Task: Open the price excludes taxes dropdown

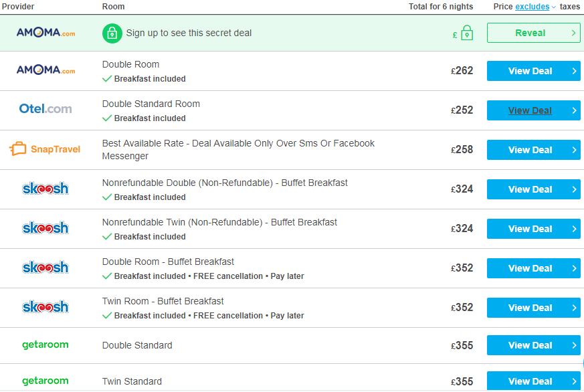Action: (535, 7)
